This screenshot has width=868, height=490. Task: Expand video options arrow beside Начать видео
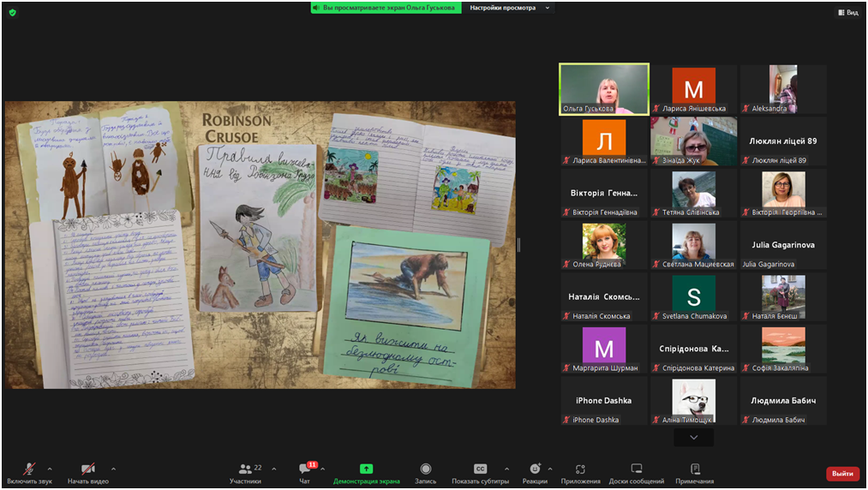[x=113, y=469]
